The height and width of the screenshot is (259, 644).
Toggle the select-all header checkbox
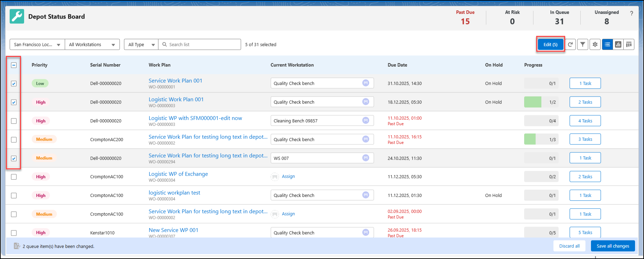[x=14, y=65]
